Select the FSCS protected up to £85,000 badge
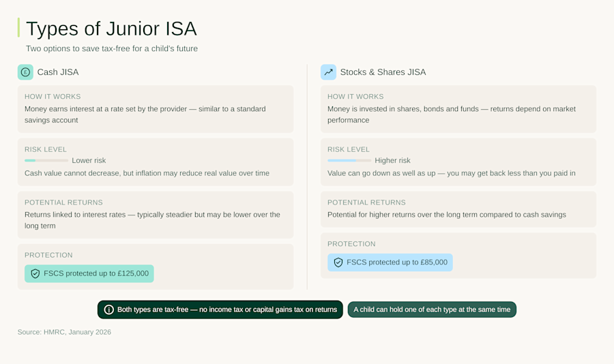Viewport: 614px width, 364px height. [x=390, y=262]
